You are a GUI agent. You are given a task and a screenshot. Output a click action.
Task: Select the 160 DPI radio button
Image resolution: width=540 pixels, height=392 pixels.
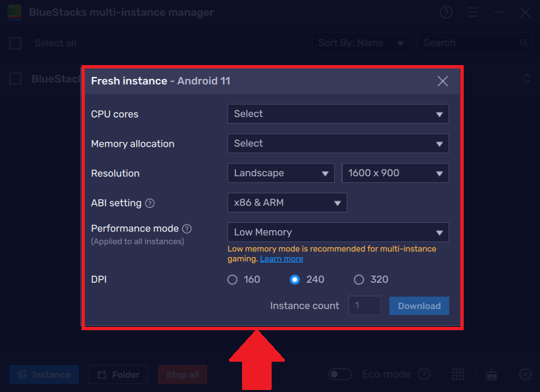(x=232, y=280)
